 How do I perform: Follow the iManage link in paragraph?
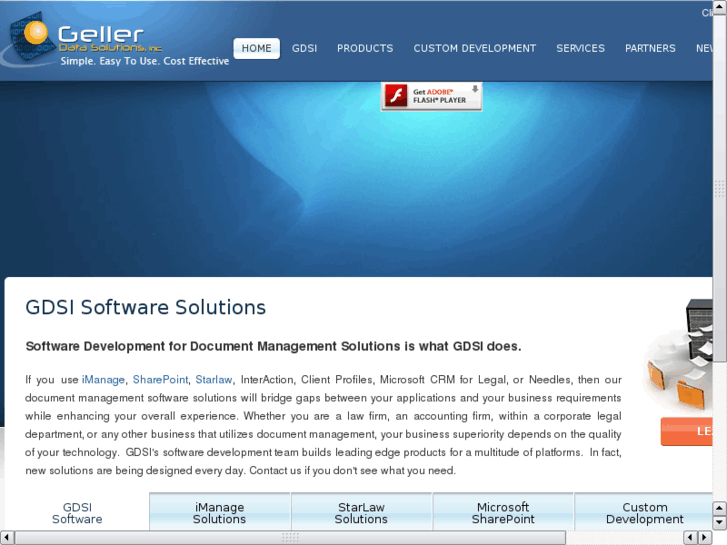pos(103,380)
